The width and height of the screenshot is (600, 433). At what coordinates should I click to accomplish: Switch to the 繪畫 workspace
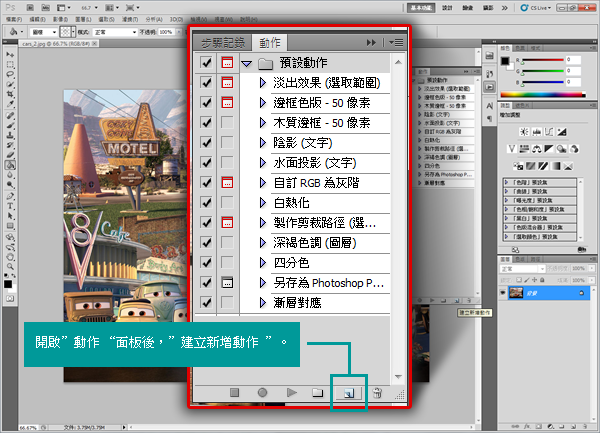[x=468, y=8]
